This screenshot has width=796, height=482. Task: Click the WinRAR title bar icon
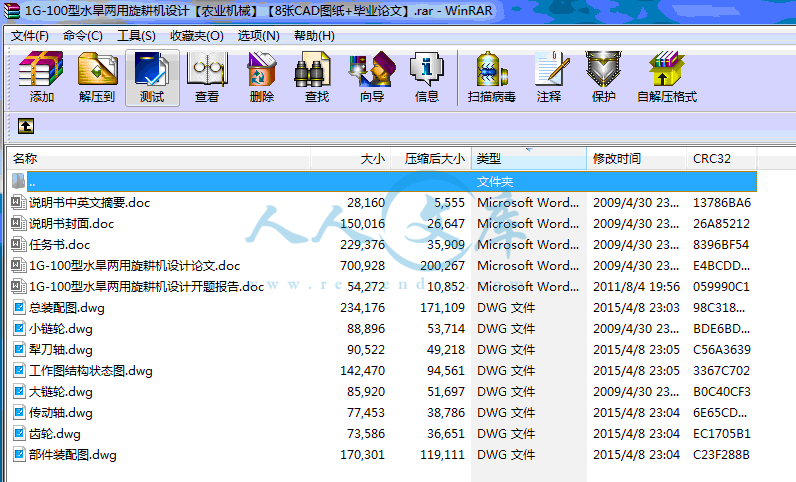(11, 10)
